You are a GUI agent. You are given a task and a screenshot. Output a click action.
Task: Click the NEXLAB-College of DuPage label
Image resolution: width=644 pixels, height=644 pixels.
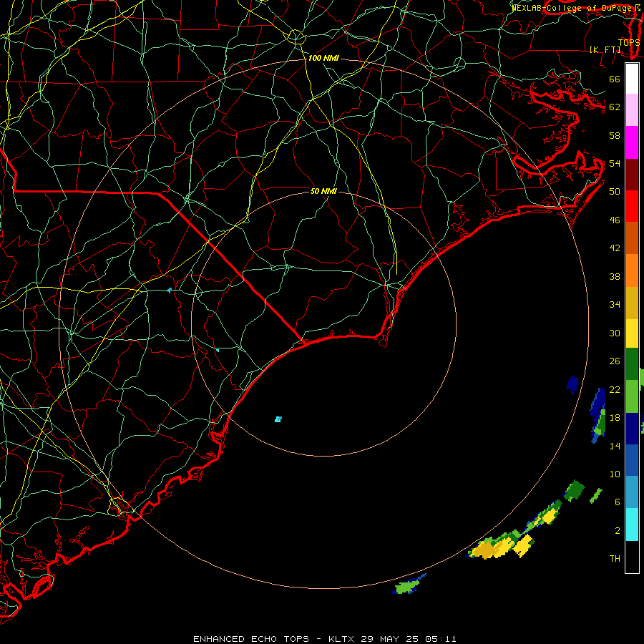[571, 8]
